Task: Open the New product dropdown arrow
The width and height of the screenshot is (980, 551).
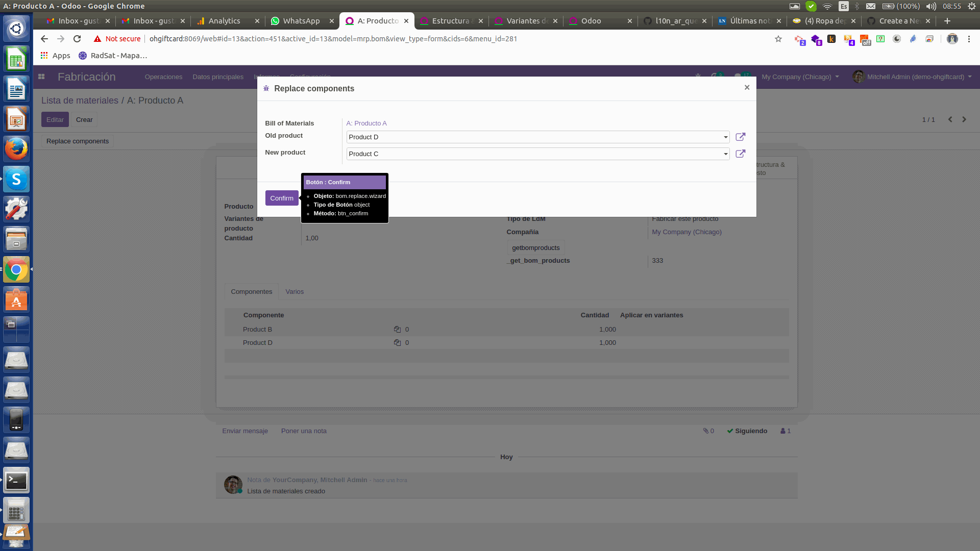Action: 725,154
